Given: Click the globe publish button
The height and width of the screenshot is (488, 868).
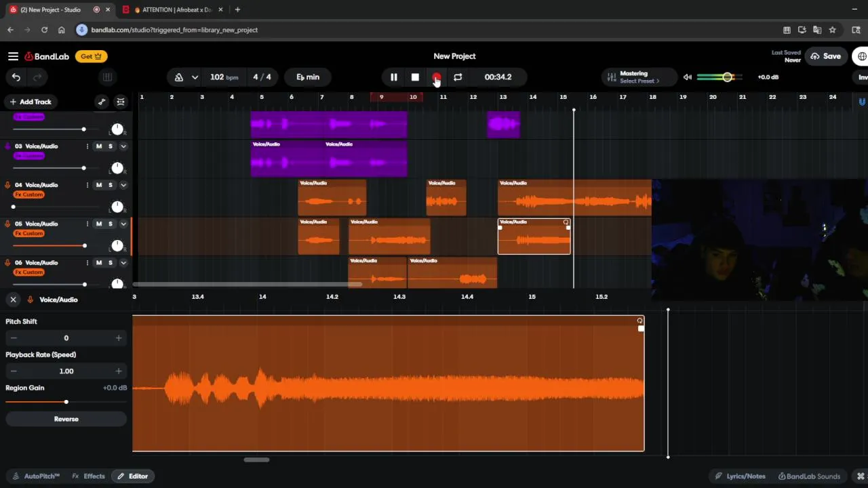Looking at the screenshot, I should [x=861, y=56].
